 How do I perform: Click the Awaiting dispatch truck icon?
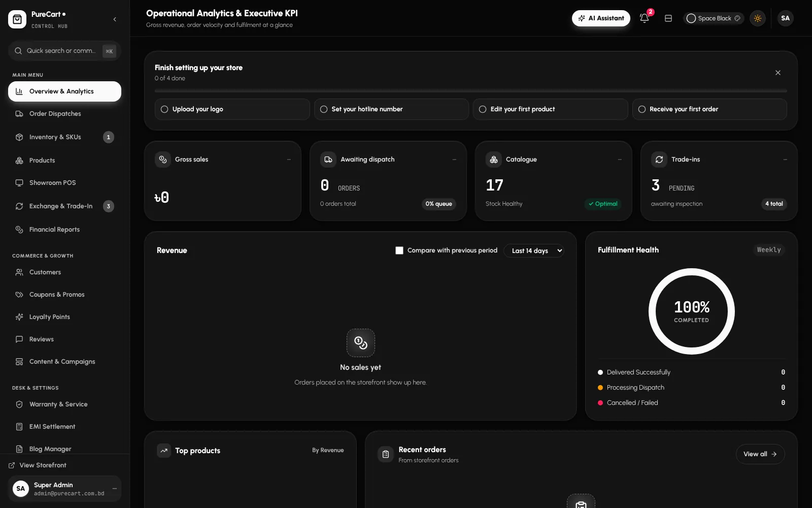328,160
